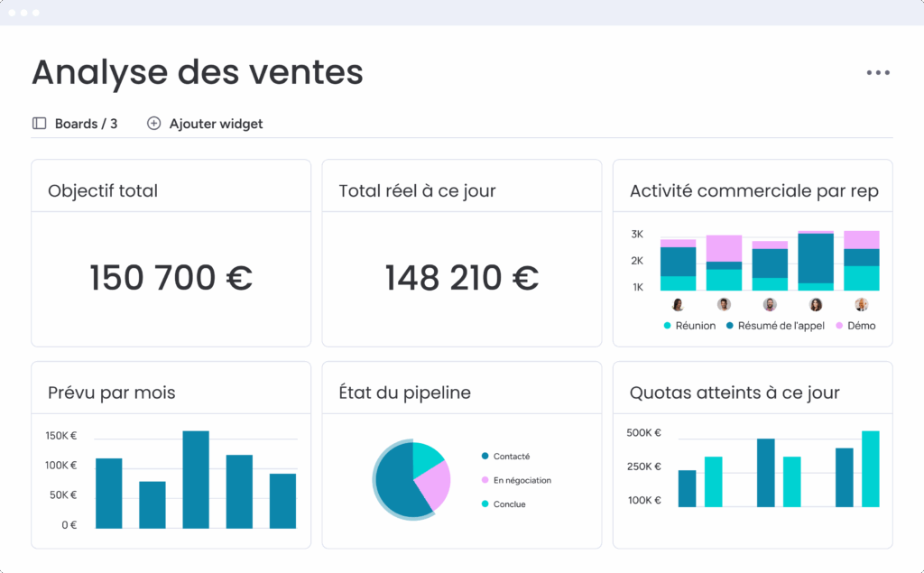Click the last bar in Prévu par mois
Image resolution: width=924 pixels, height=573 pixels.
click(x=282, y=501)
